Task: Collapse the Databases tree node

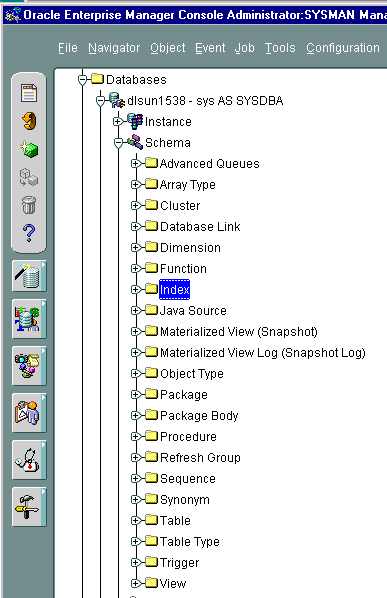Action: (82, 80)
